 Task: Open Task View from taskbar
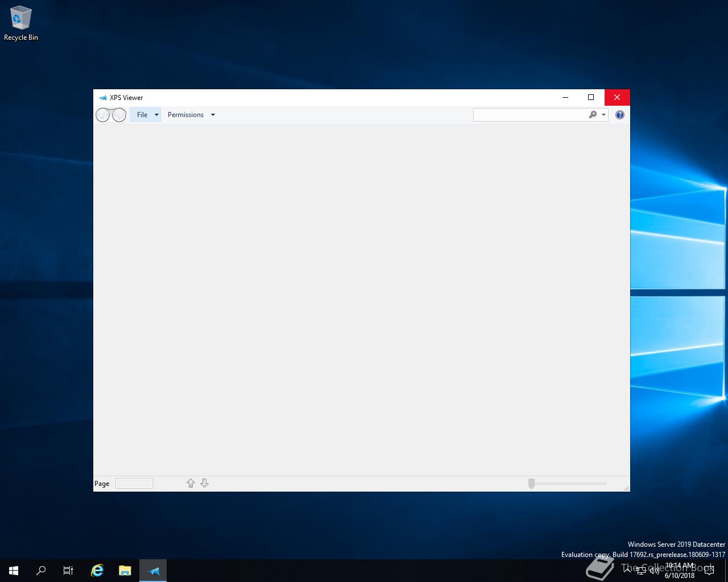(68, 571)
